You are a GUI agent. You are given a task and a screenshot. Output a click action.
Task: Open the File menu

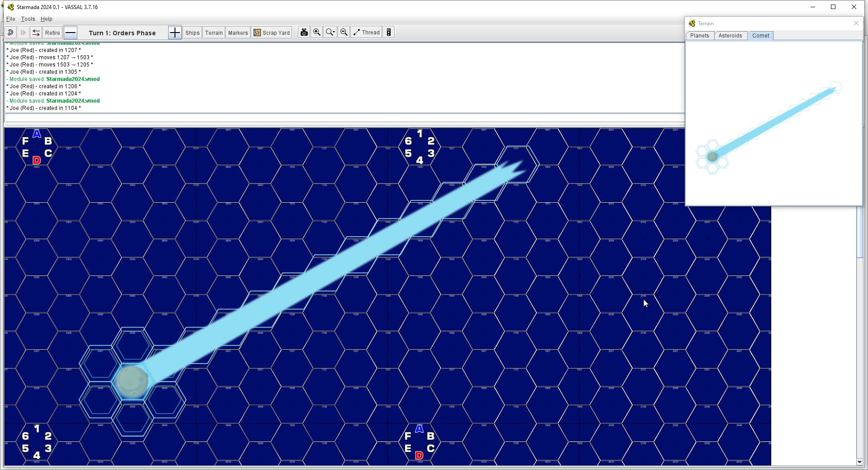click(11, 19)
